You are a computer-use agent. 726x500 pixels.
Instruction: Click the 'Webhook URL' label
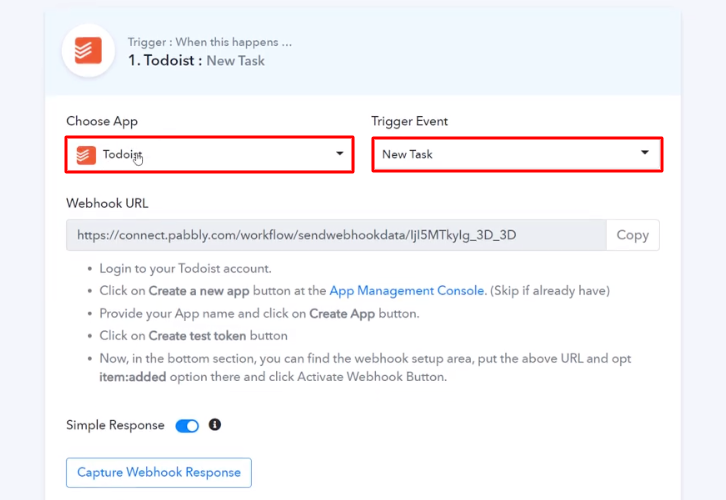coord(107,203)
